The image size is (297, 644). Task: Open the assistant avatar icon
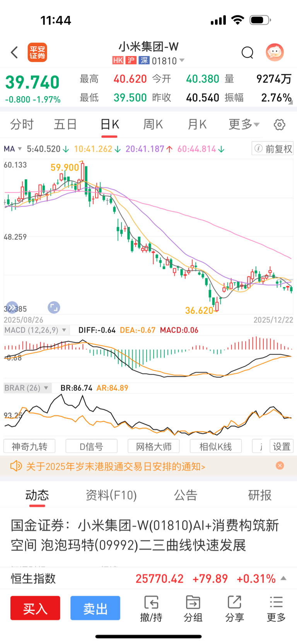click(275, 52)
